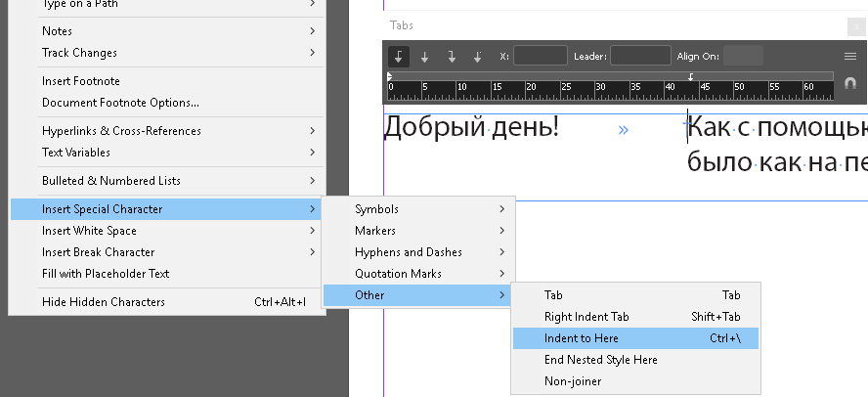
Task: Open the Markers submenu
Action: coord(419,231)
